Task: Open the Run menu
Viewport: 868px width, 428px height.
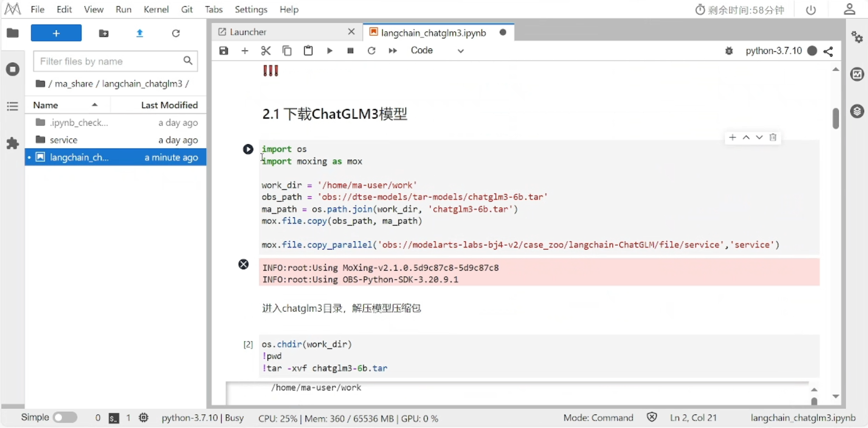Action: [x=123, y=9]
